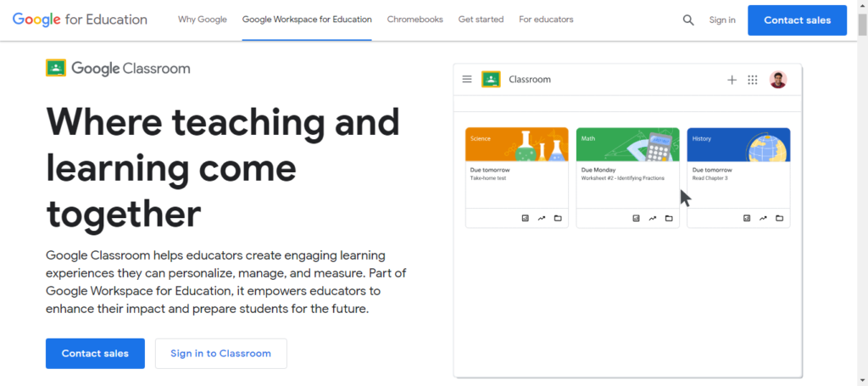Click the Take-home test assignment text

click(x=488, y=178)
